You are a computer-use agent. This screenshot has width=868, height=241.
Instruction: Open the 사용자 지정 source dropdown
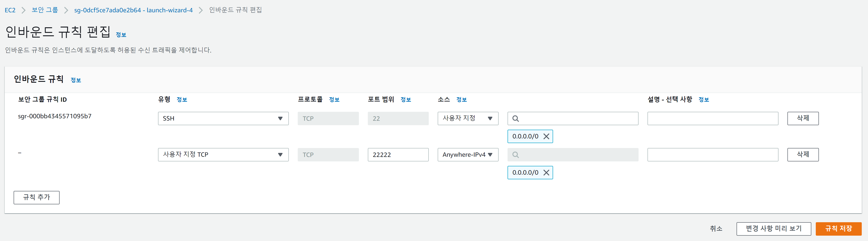[468, 118]
